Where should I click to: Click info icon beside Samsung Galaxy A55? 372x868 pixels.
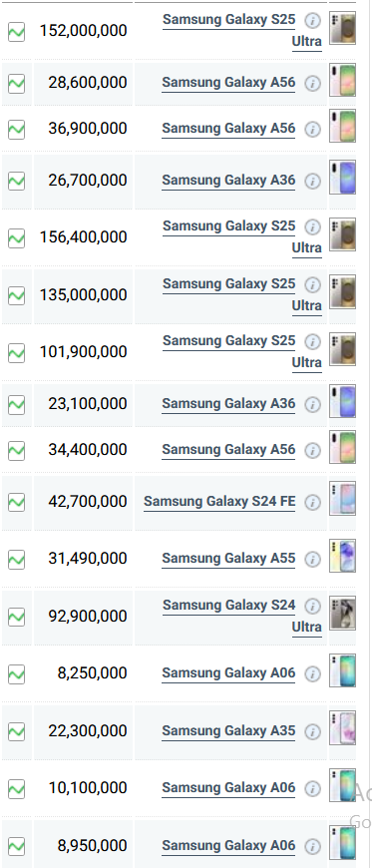313,560
